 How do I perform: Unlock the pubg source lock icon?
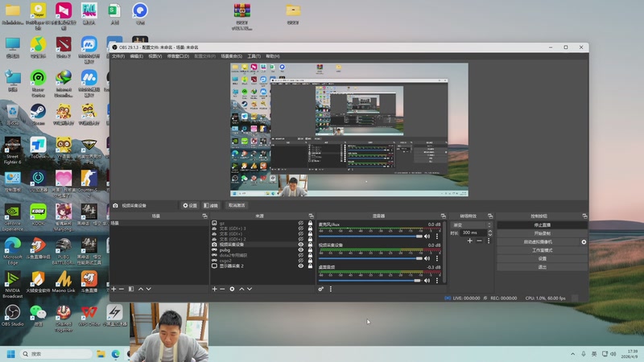tap(310, 250)
